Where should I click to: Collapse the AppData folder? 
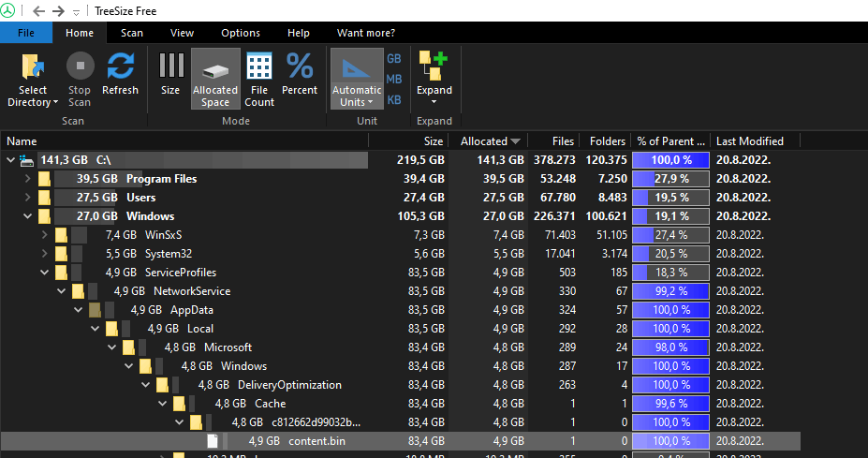tap(78, 310)
